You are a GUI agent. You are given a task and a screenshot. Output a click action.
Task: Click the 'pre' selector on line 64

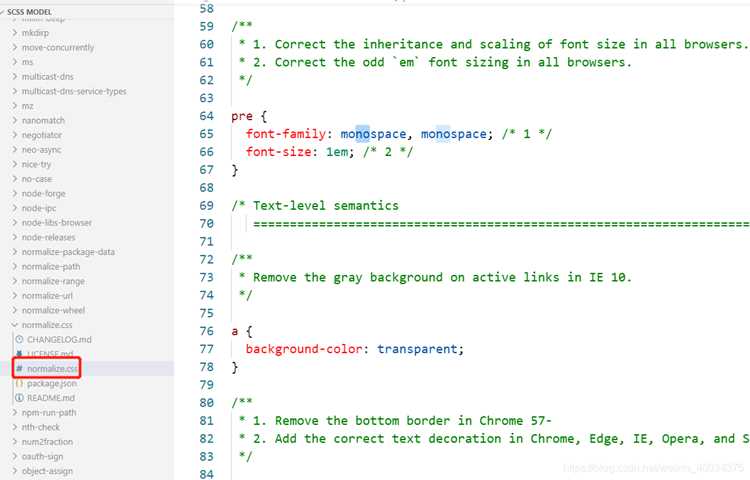(x=242, y=116)
